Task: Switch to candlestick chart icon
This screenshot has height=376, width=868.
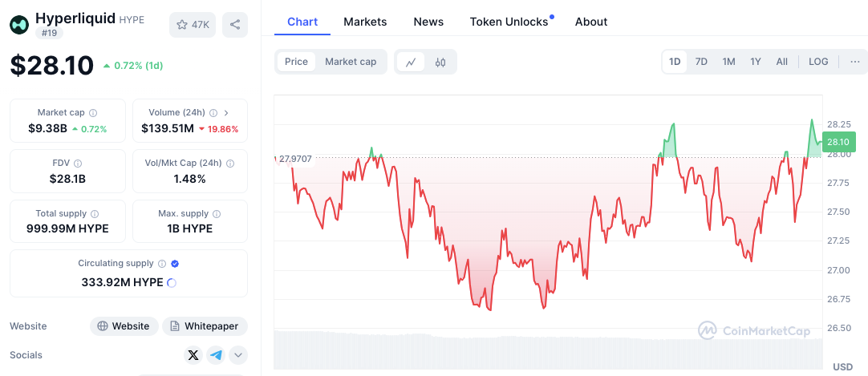Action: [440, 62]
